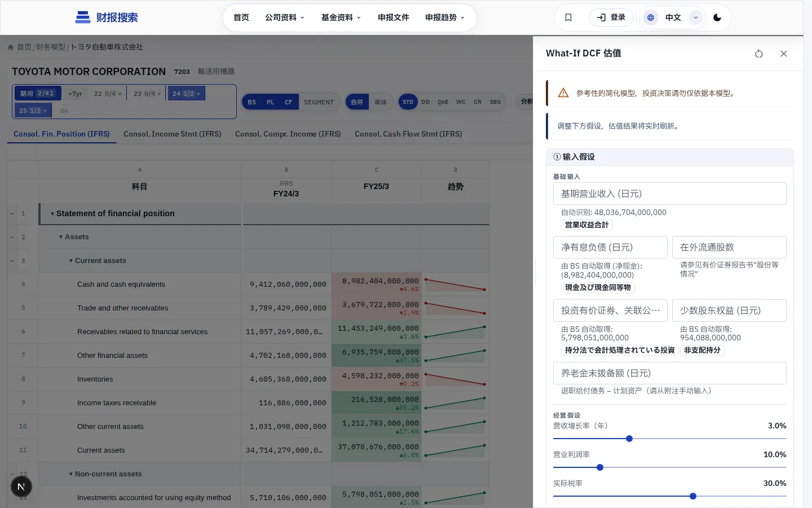
Task: Click the home icon in breadcrumb
Action: [x=11, y=47]
